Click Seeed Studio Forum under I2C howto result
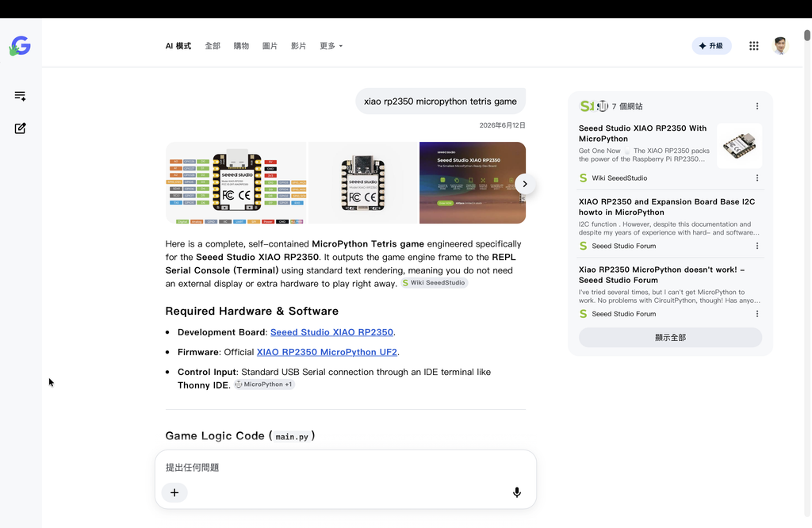The width and height of the screenshot is (812, 528). (623, 246)
